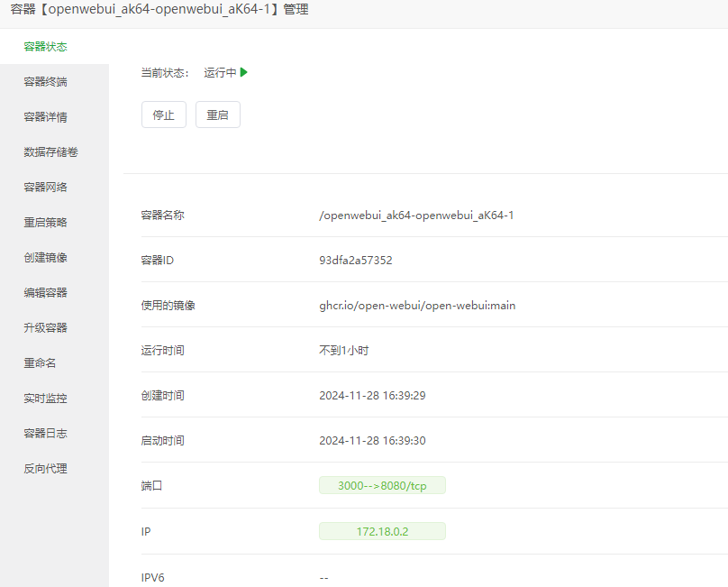The height and width of the screenshot is (587, 728).
Task: Open the 容器详情 section
Action: (45, 116)
